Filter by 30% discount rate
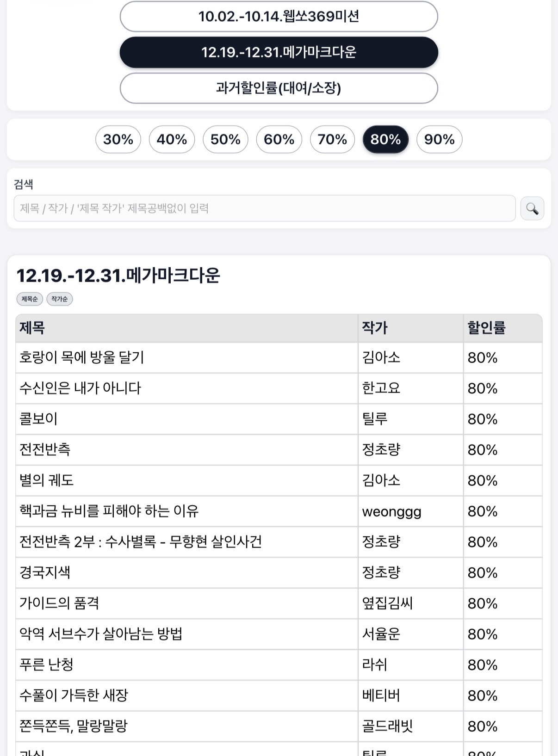Screen dimensions: 558x756 click(x=118, y=139)
